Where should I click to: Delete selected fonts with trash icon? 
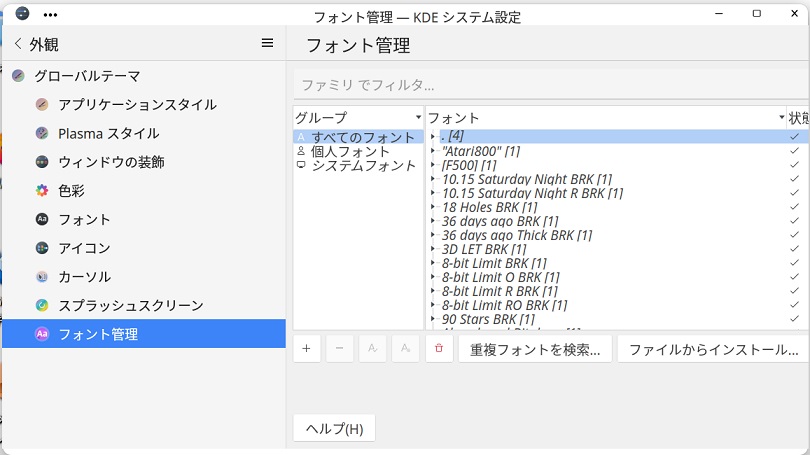coord(439,349)
